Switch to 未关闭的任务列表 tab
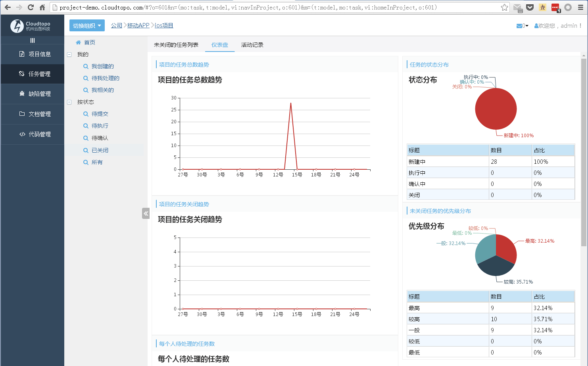588x366 pixels. [176, 45]
